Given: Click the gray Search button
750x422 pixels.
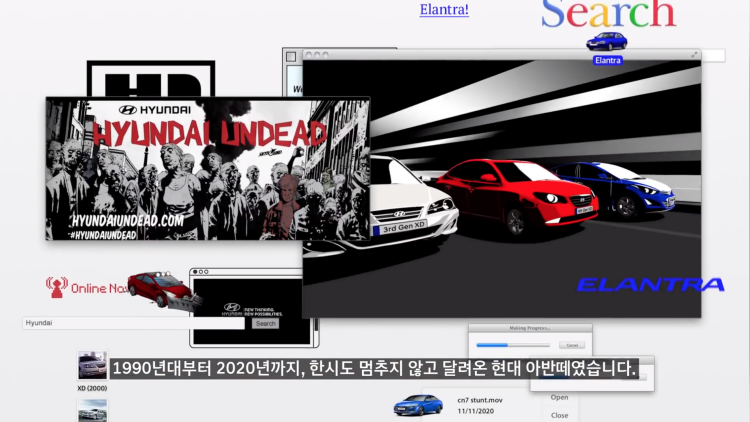Looking at the screenshot, I should coord(265,323).
